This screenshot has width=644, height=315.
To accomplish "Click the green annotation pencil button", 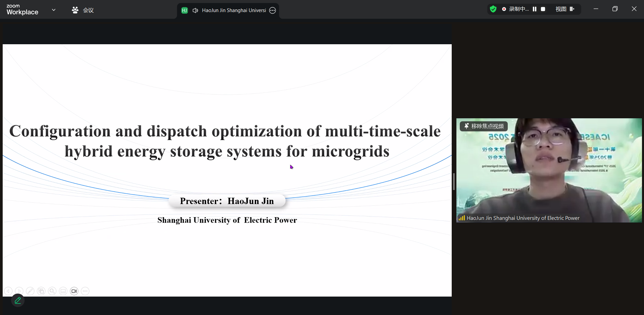I will tap(18, 301).
